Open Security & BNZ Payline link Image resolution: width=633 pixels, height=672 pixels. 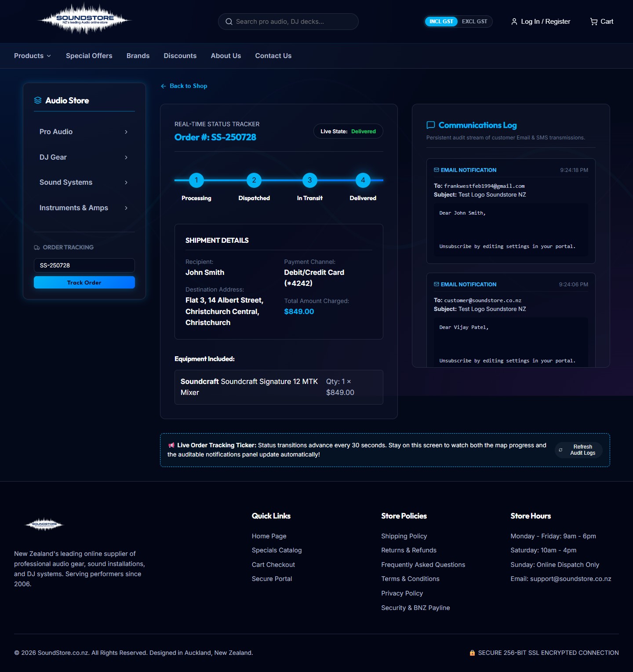[416, 608]
